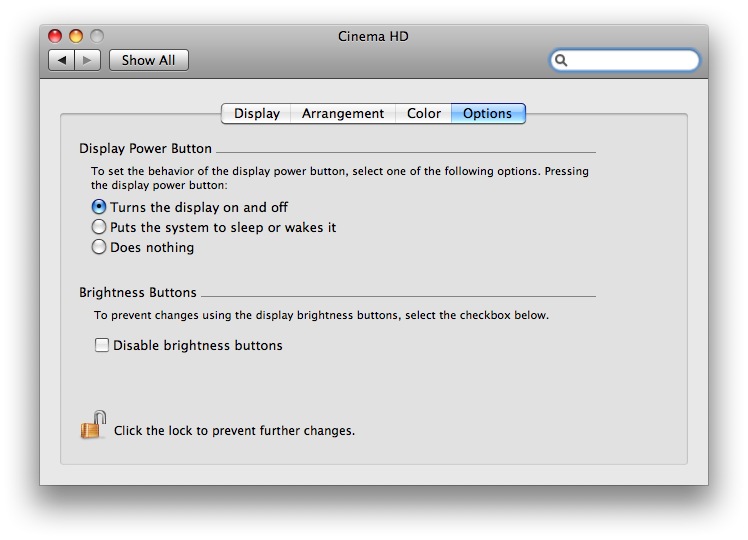
Task: Close the Cinema HD window
Action: [56, 36]
